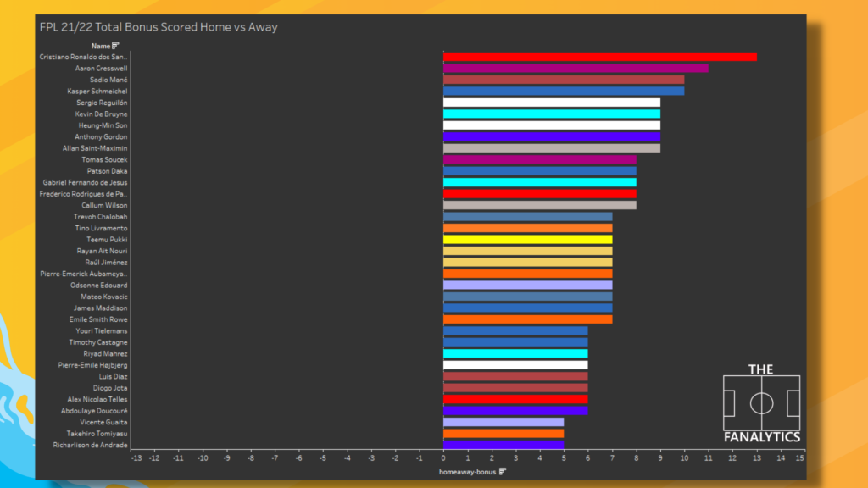Click the label 'Frederico Rodrigues de Pa...'
Image resolution: width=868 pixels, height=488 pixels.
click(x=84, y=194)
